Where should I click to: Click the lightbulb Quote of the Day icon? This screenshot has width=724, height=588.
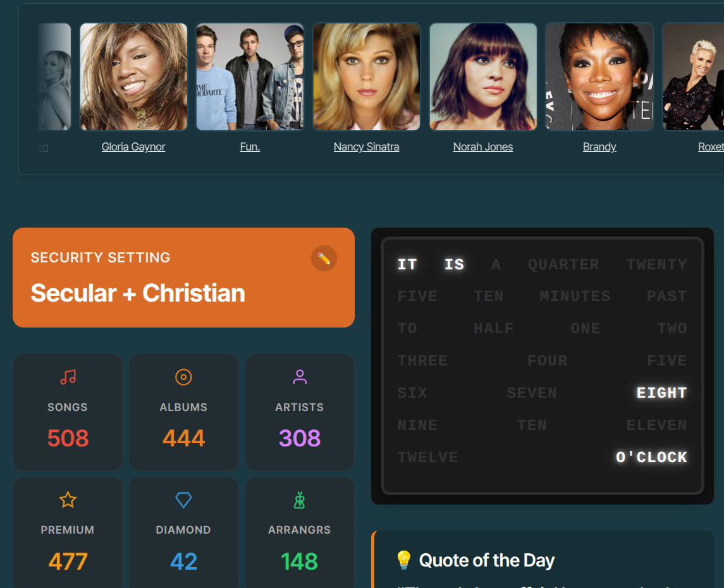click(403, 560)
